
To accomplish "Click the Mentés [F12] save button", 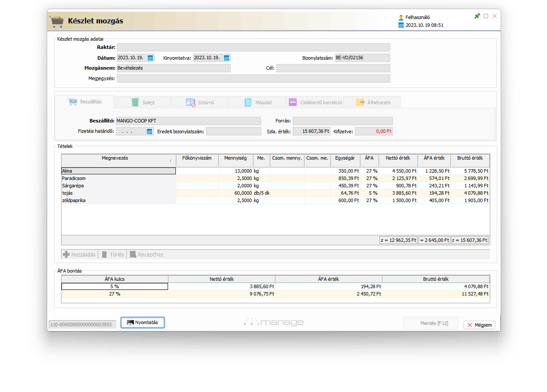I will (430, 324).
